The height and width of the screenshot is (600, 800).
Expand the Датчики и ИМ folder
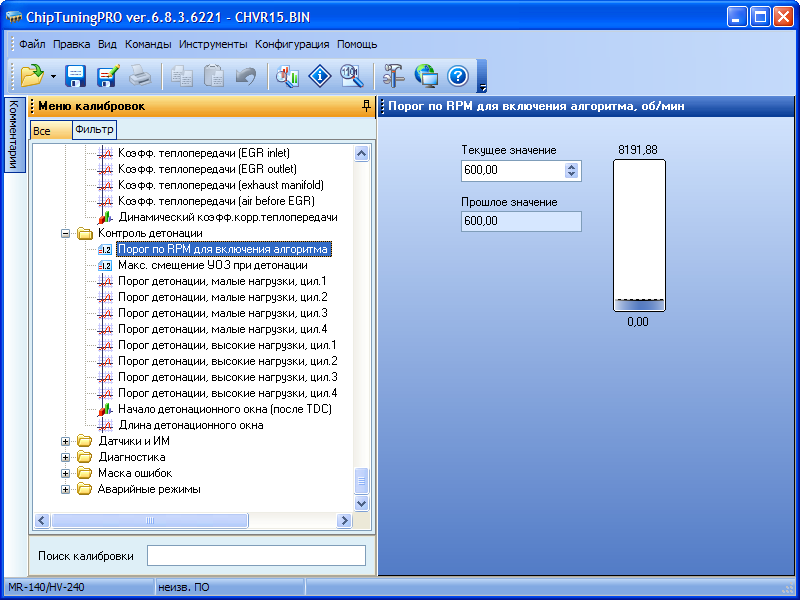tap(67, 441)
